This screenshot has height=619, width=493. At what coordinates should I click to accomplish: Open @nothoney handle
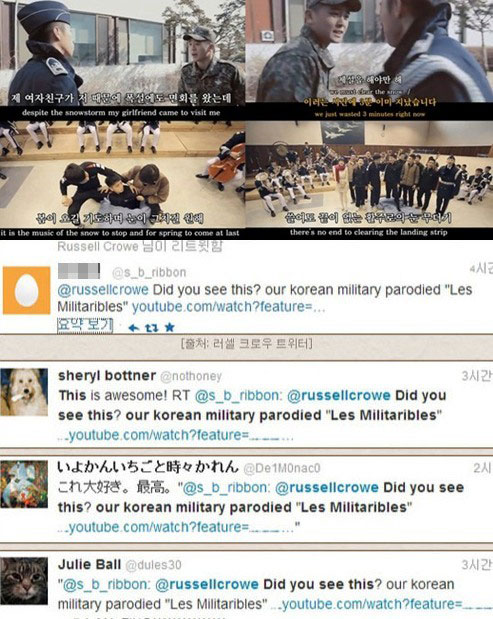191,376
